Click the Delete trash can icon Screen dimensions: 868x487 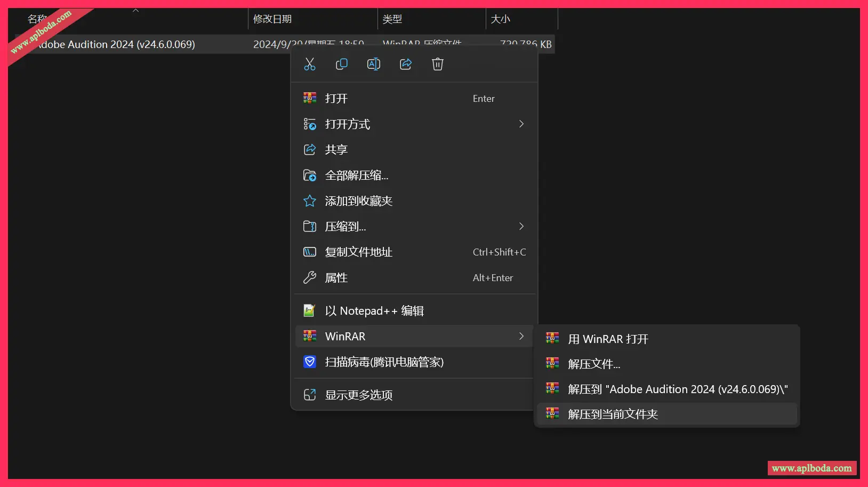[438, 65]
